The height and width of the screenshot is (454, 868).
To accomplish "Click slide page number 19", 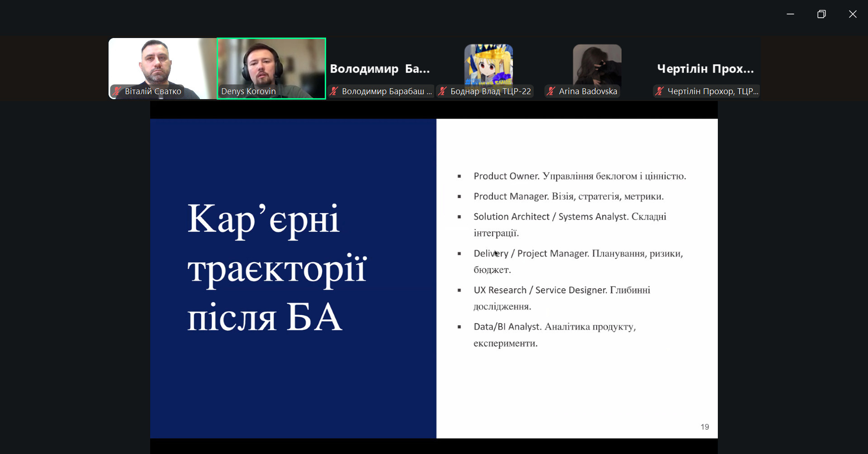I will coord(704,427).
